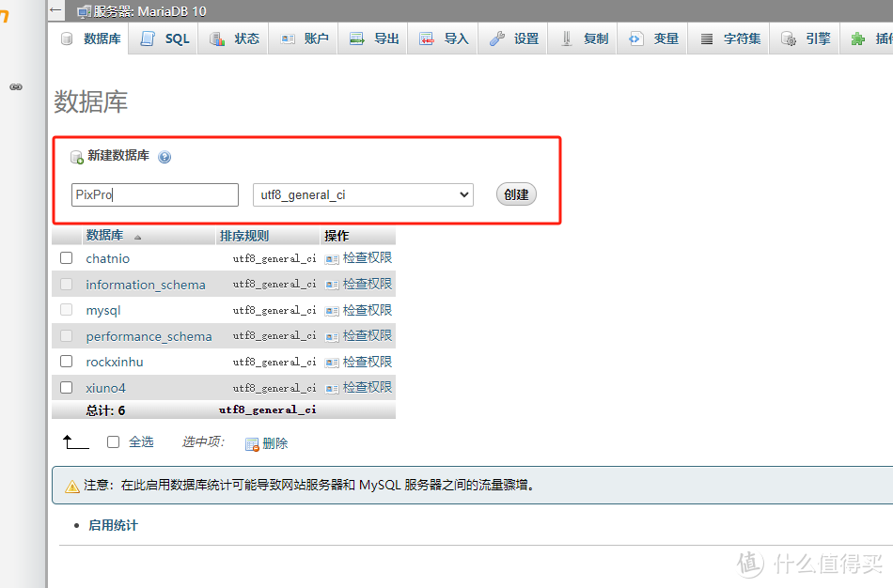This screenshot has height=588, width=893.
Task: Click the privileges icon in chatnio row
Action: click(332, 259)
